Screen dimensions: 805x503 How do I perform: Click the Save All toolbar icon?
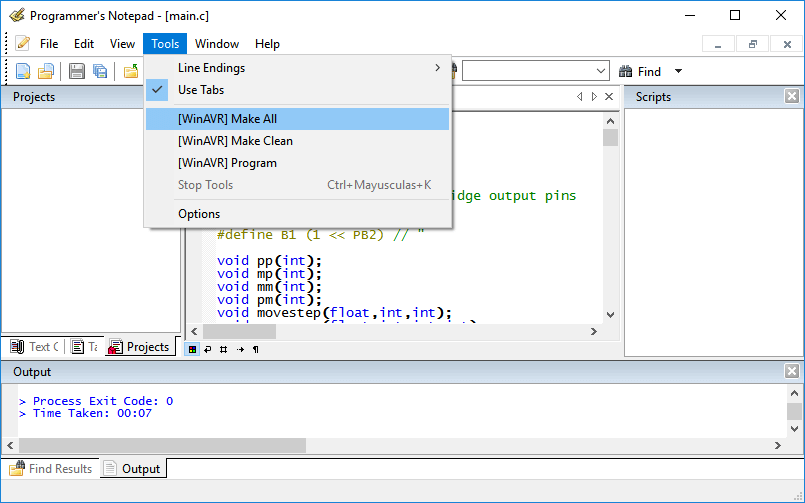pyautogui.click(x=100, y=71)
